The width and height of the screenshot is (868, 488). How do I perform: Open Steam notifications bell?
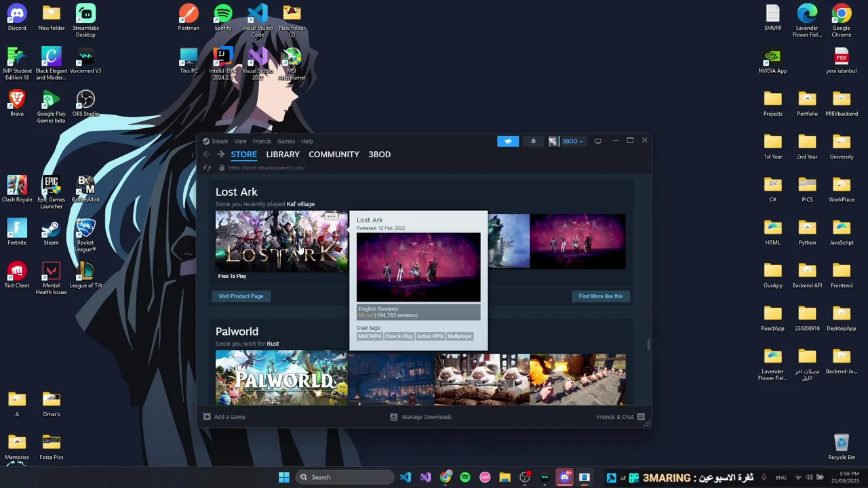click(533, 141)
